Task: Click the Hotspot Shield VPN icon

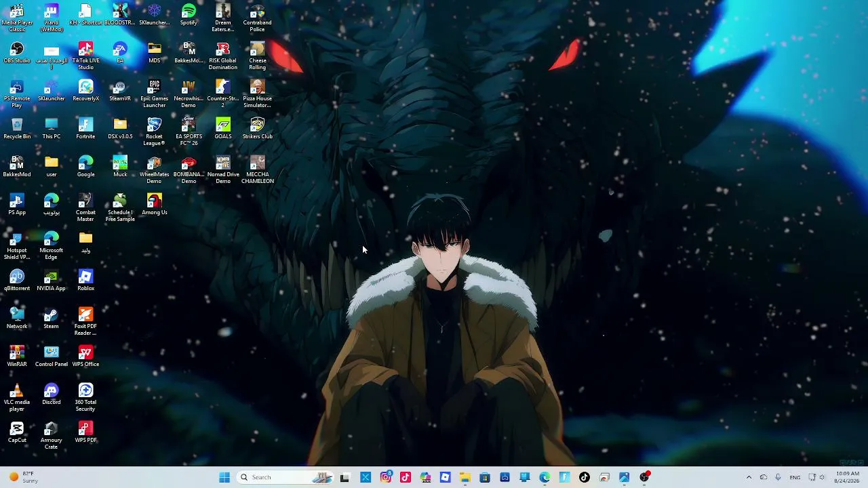Action: (x=17, y=246)
